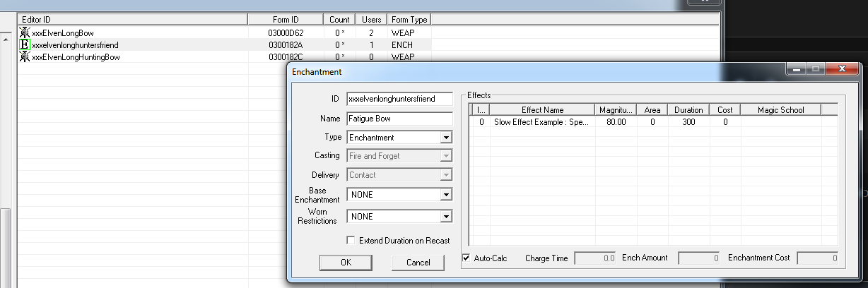Sort effects by Effect Name column
Screen dimensions: 868x288
[x=543, y=110]
